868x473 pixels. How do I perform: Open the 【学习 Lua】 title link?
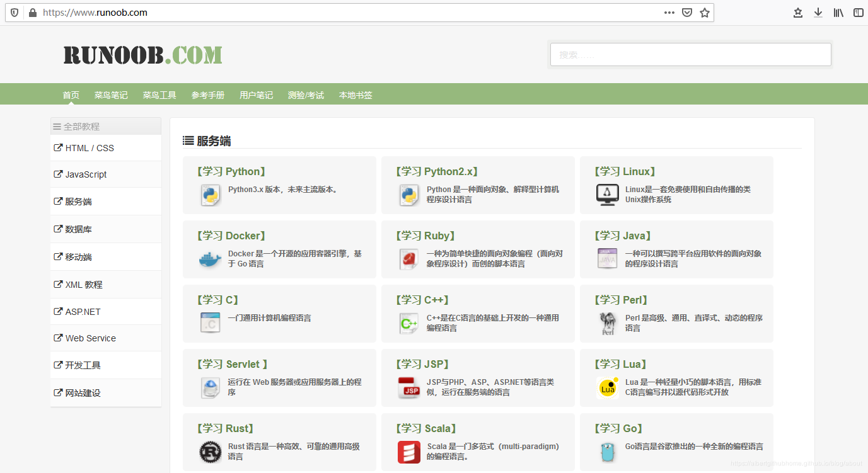620,364
